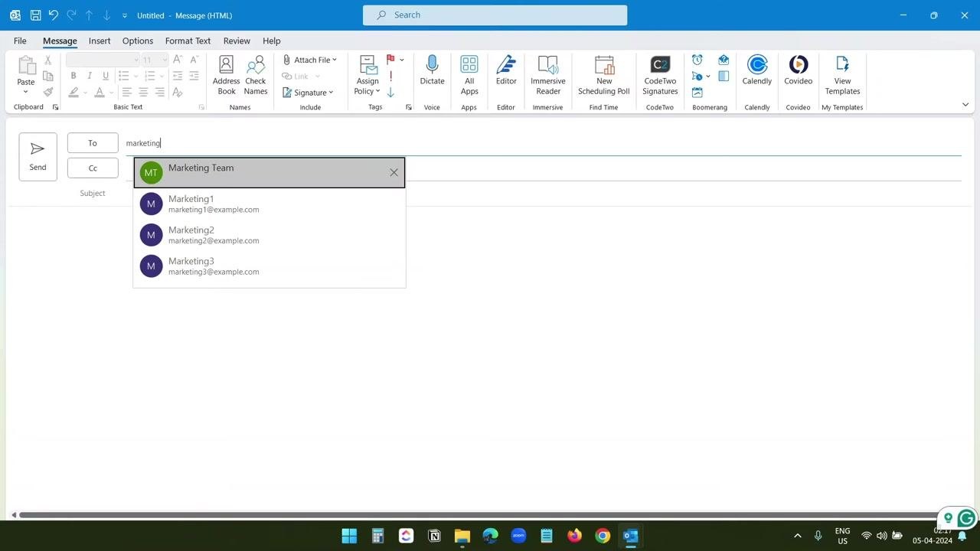Expand the Paste options arrow

[x=26, y=92]
